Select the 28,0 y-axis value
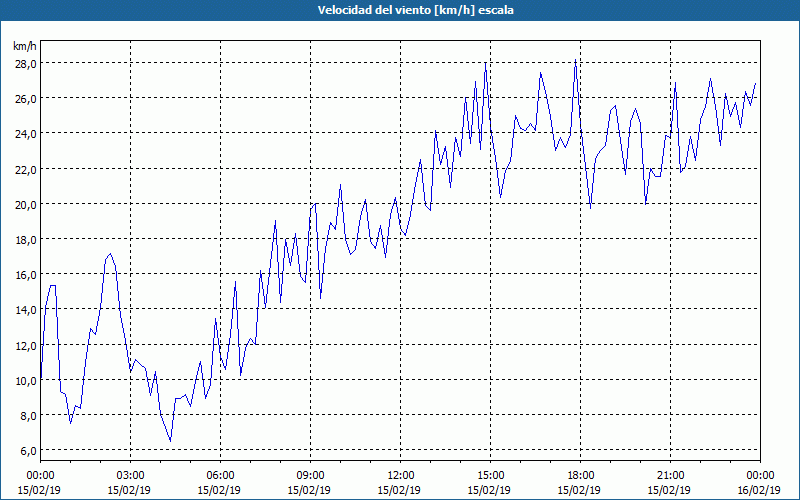The width and height of the screenshot is (800, 500). pyautogui.click(x=26, y=63)
